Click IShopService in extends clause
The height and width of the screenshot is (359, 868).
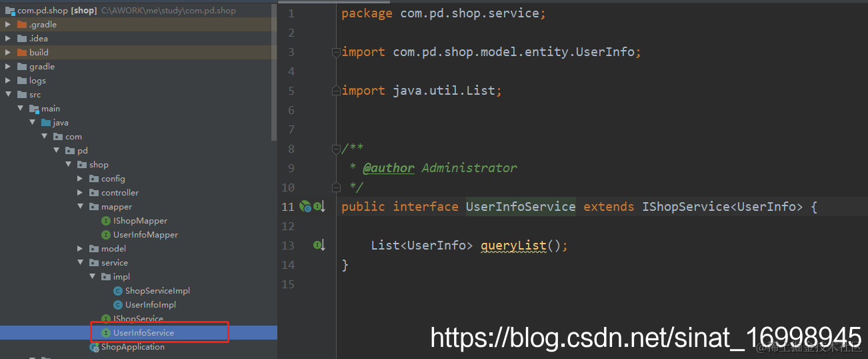pos(685,207)
